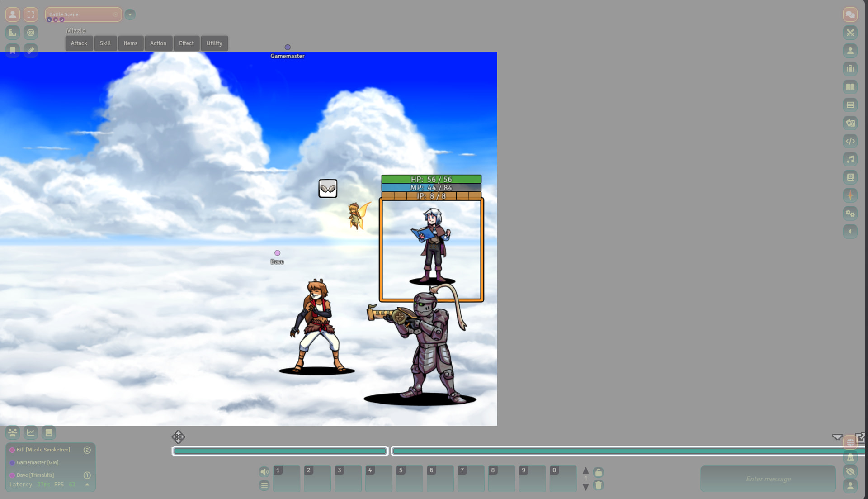This screenshot has width=868, height=499.
Task: Click the trash icon to clear the hotbar
Action: coord(599,485)
